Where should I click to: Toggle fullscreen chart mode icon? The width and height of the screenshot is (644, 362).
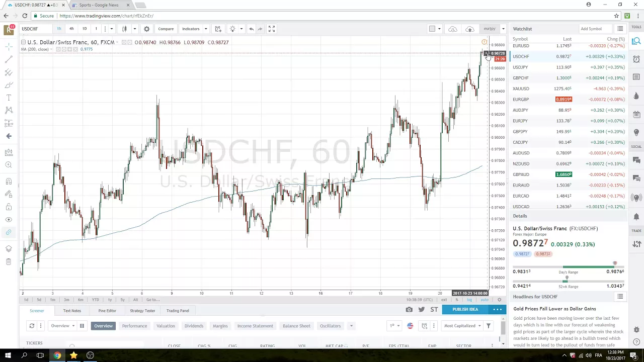click(x=271, y=29)
